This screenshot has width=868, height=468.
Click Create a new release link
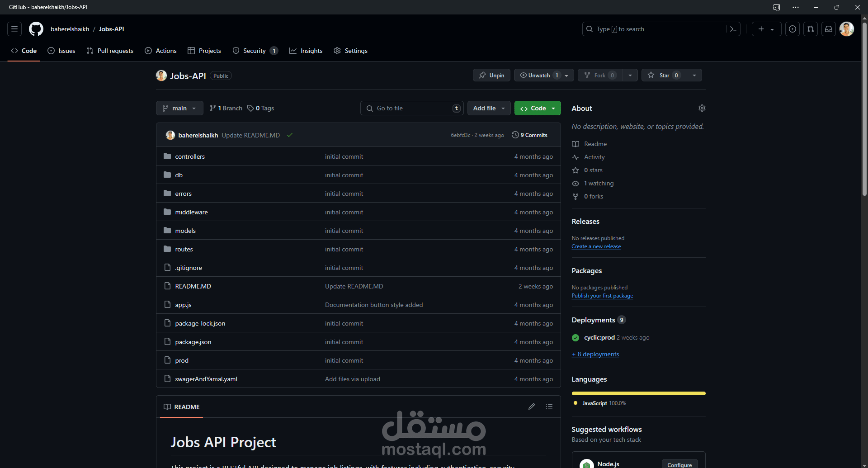596,246
